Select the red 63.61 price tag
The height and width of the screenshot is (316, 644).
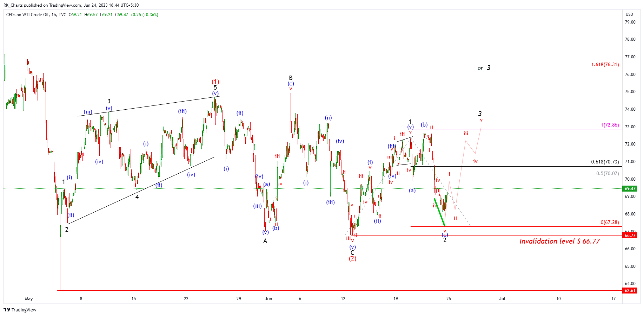(x=630, y=291)
